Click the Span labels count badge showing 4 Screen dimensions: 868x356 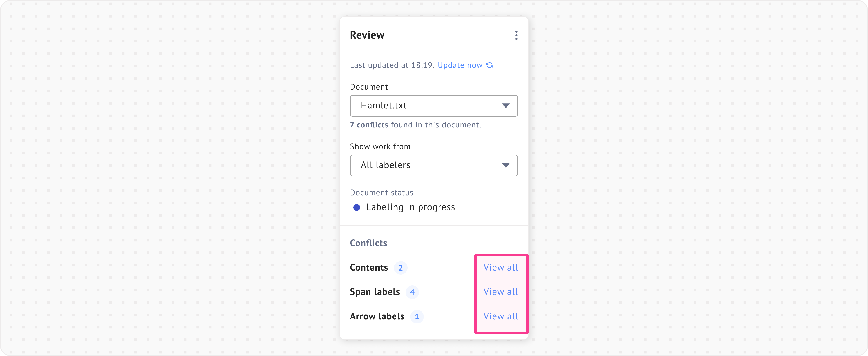pyautogui.click(x=412, y=292)
